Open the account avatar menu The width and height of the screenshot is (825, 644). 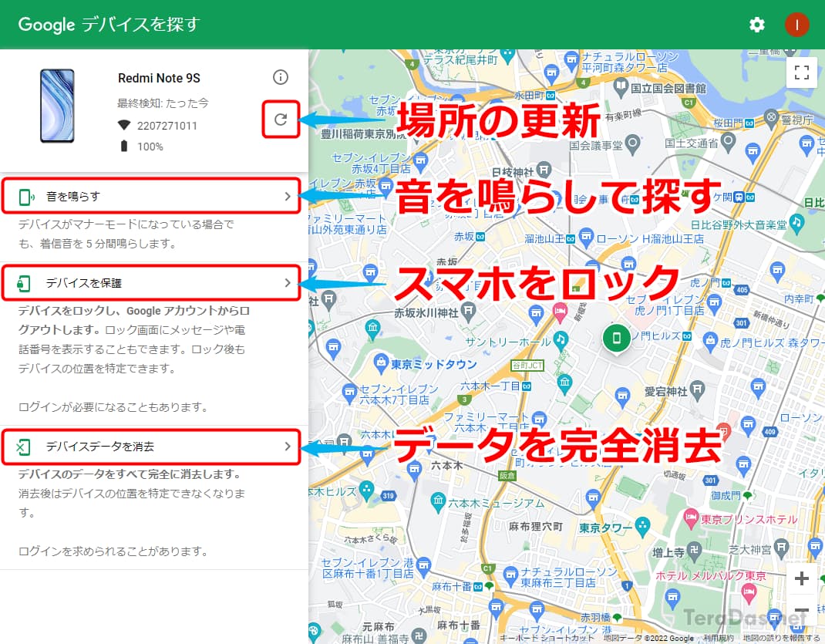(x=796, y=25)
